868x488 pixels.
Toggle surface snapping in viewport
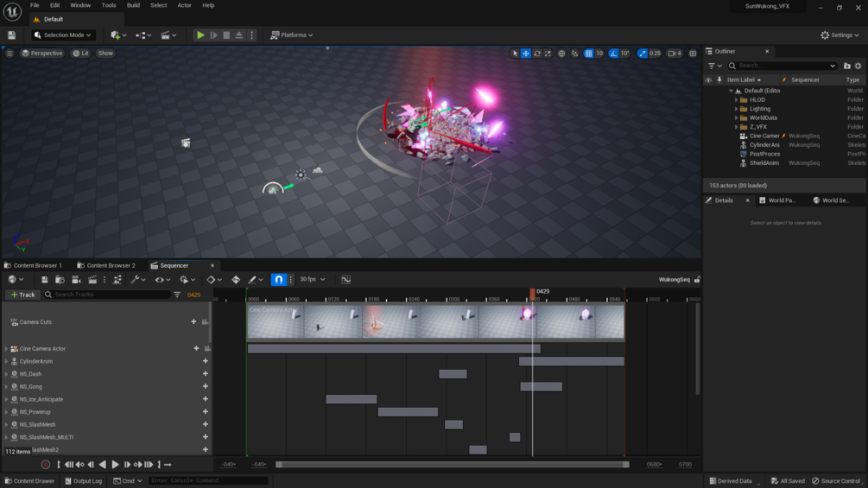coord(575,54)
